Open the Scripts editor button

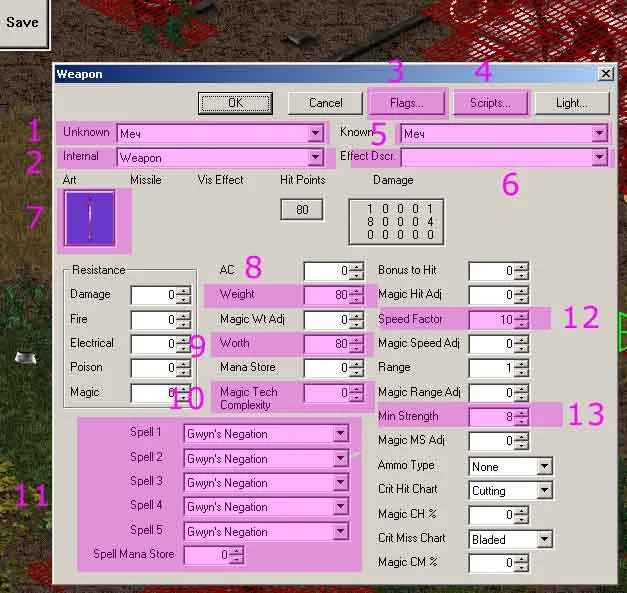click(489, 103)
